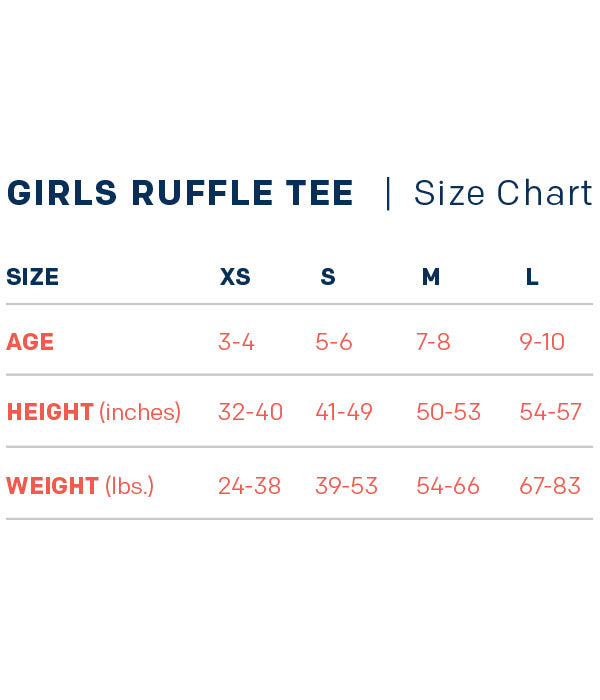Viewport: 600px width, 700px height.
Task: Click the 54-57 height cell
Action: pyautogui.click(x=550, y=412)
